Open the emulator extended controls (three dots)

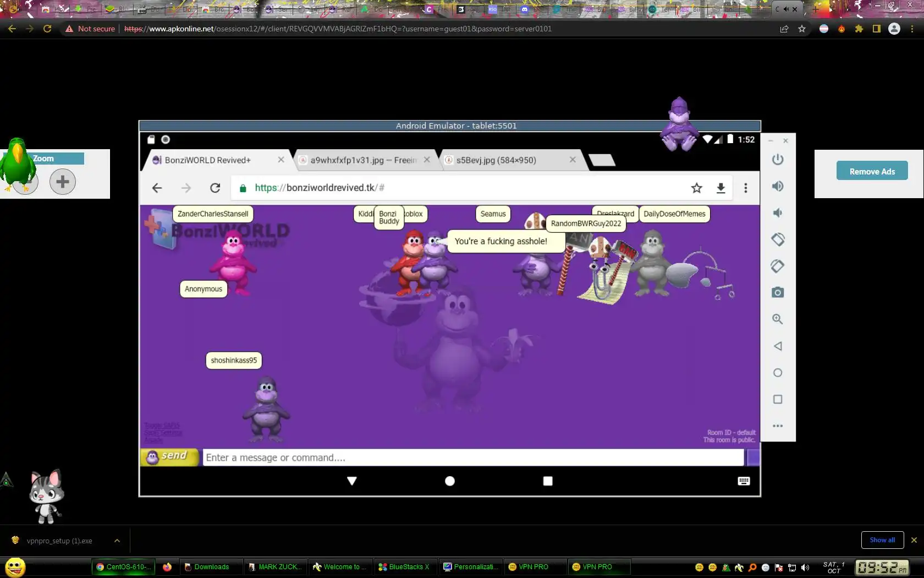[x=777, y=426]
